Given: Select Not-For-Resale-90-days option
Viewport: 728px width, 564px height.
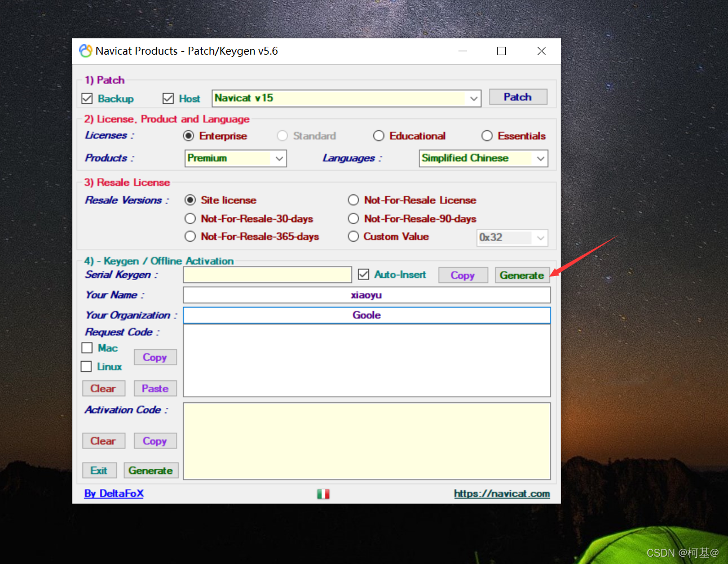Looking at the screenshot, I should pyautogui.click(x=354, y=219).
